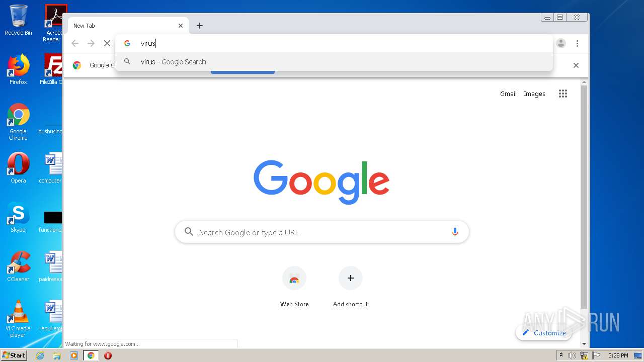Open Chrome three-dot menu
This screenshot has height=362, width=644.
[x=577, y=43]
